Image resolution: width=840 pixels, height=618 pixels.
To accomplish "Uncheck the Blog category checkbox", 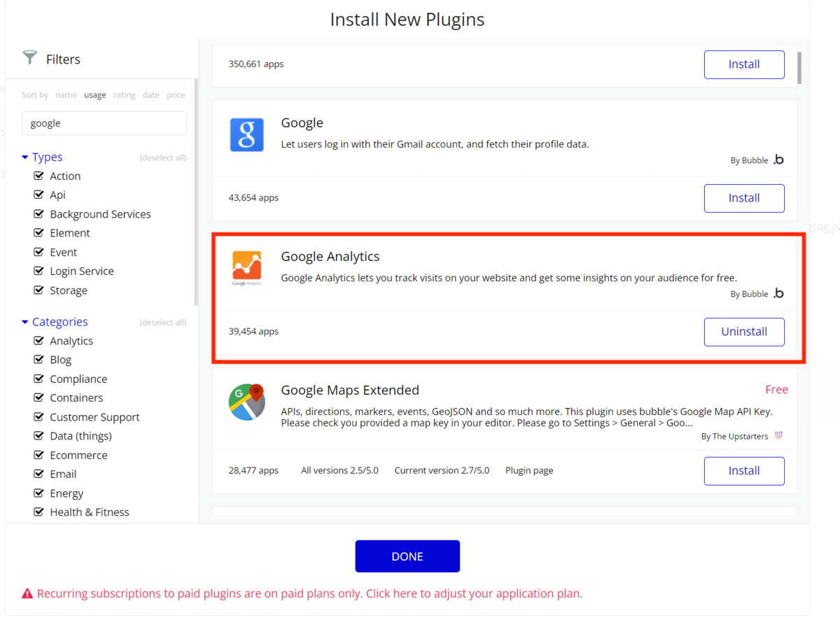I will [x=39, y=360].
